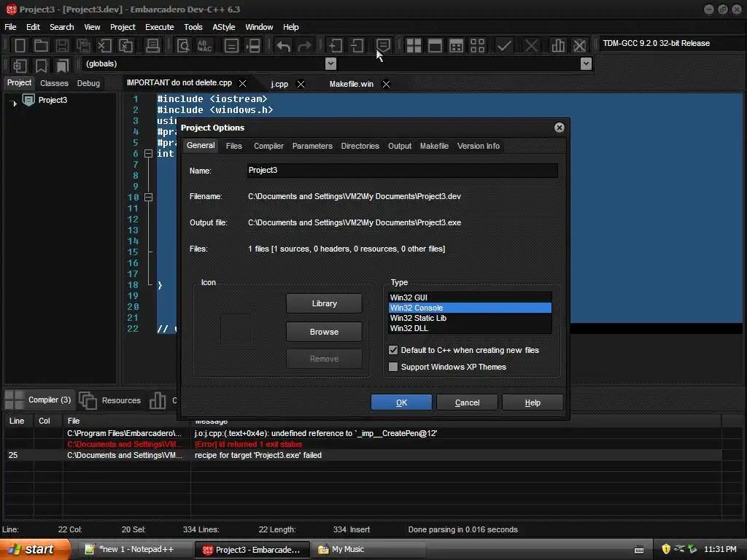The width and height of the screenshot is (747, 560).
Task: Click the Debug checkmark icon
Action: [x=504, y=46]
